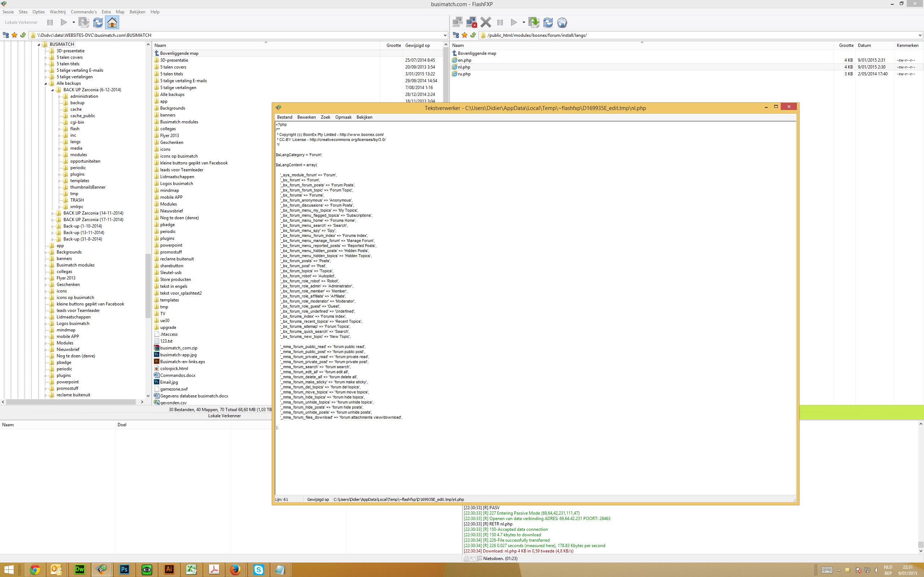Screen dimensions: 924x577
Task: Click local pane green up-folder arrow
Action: (x=23, y=35)
